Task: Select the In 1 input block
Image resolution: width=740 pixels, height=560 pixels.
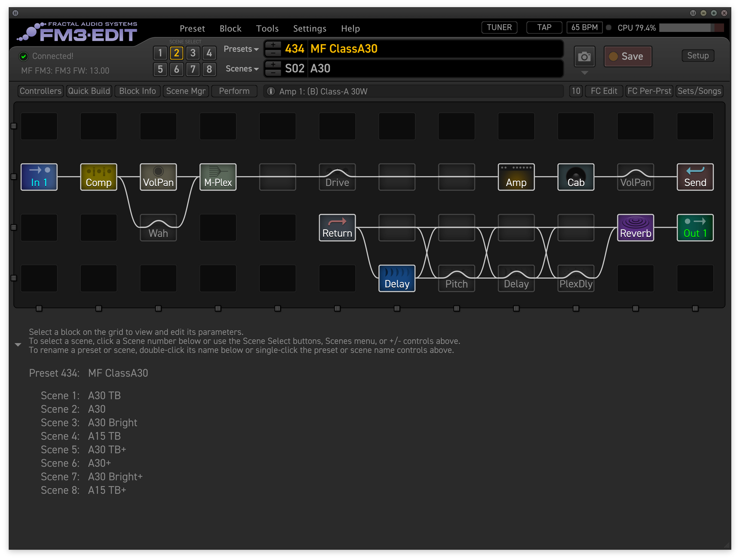Action: (39, 177)
